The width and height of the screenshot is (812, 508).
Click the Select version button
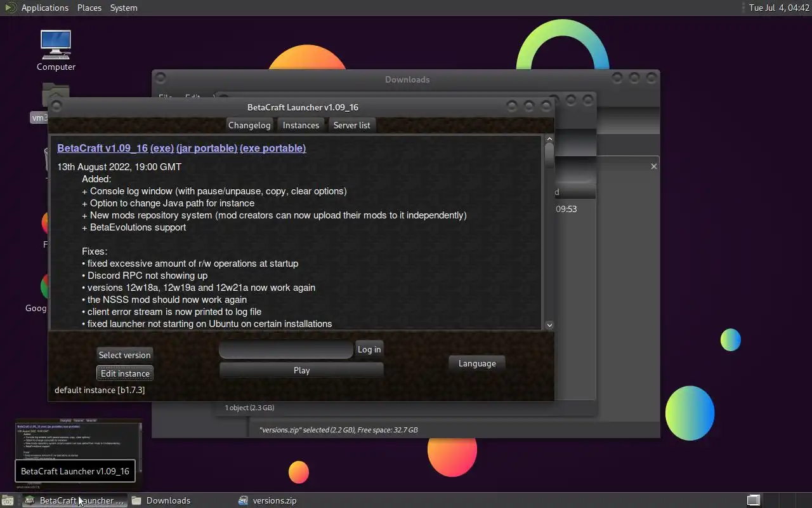(x=125, y=355)
